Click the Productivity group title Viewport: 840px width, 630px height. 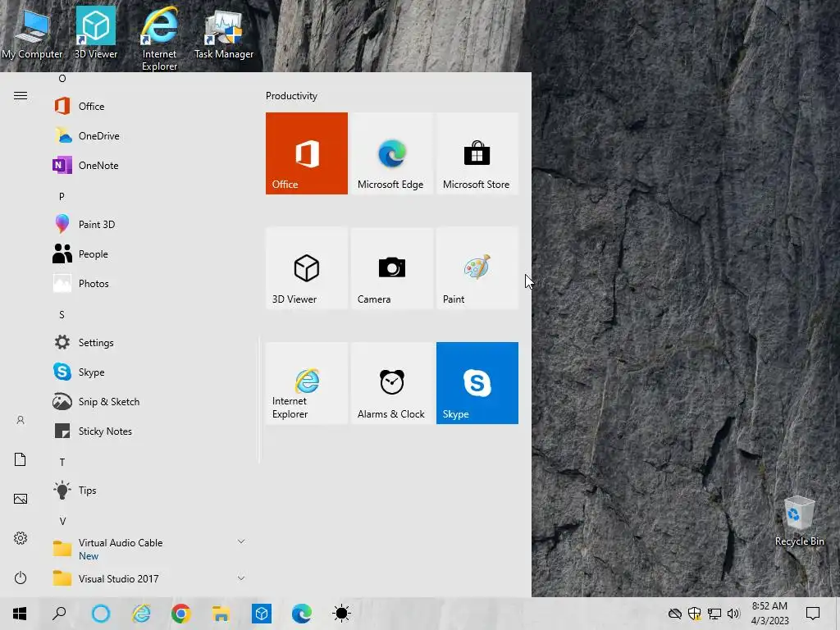(291, 96)
